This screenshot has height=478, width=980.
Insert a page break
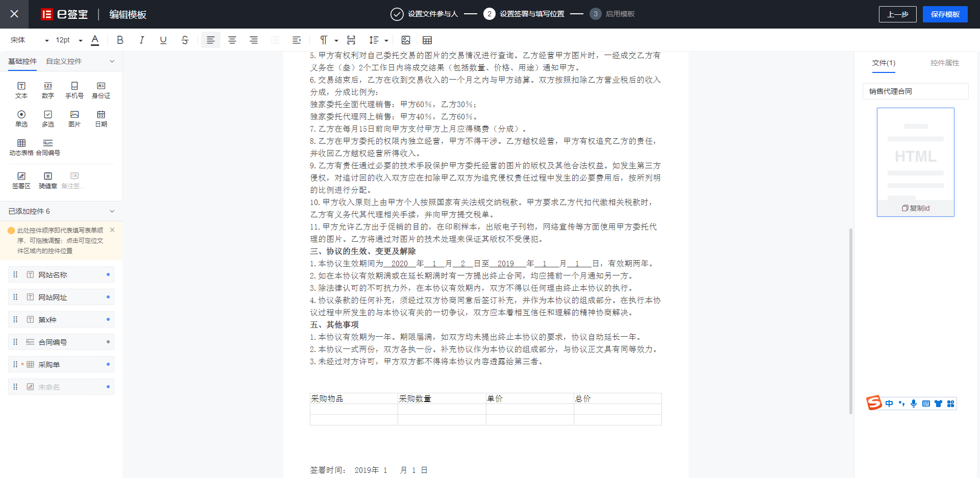click(351, 40)
